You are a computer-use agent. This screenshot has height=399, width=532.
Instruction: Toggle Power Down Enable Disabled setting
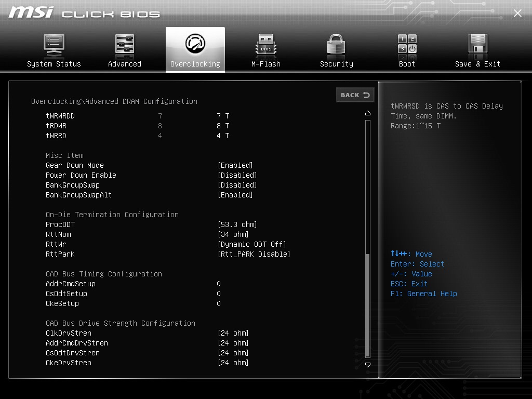click(237, 175)
